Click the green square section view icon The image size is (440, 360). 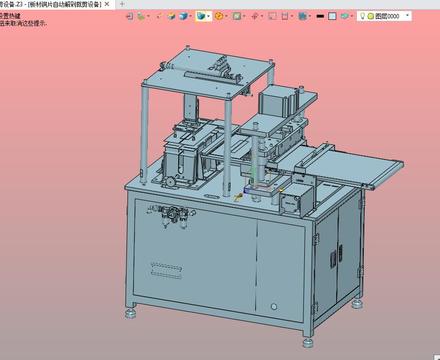tap(237, 16)
